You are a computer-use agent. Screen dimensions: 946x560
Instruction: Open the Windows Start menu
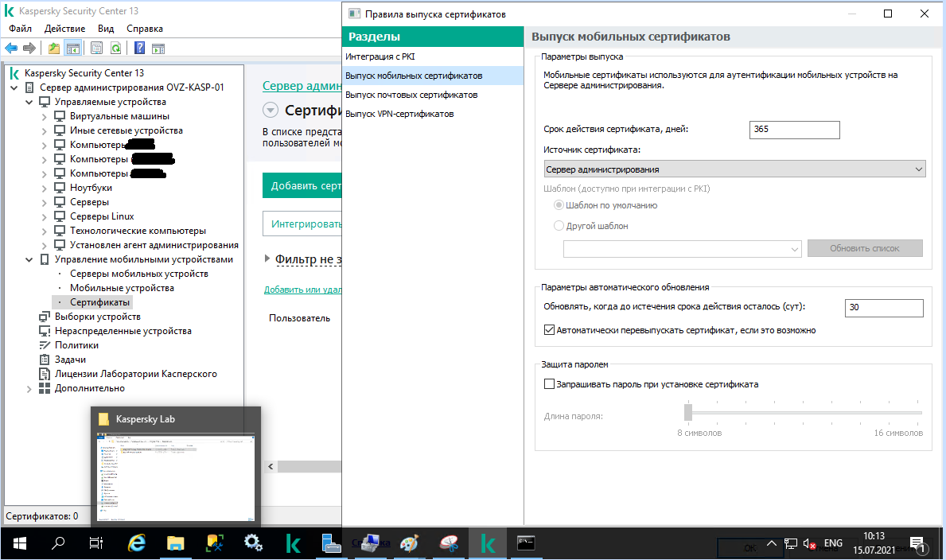click(x=19, y=544)
